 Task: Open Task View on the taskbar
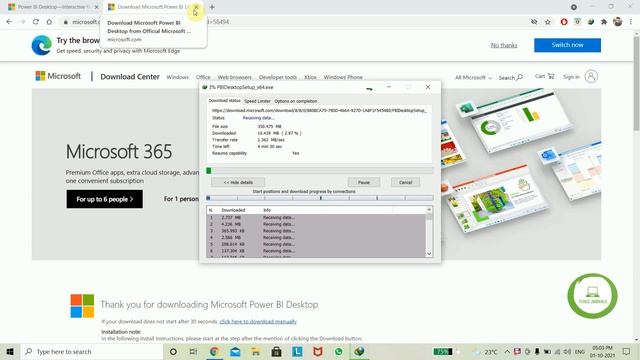click(x=193, y=351)
